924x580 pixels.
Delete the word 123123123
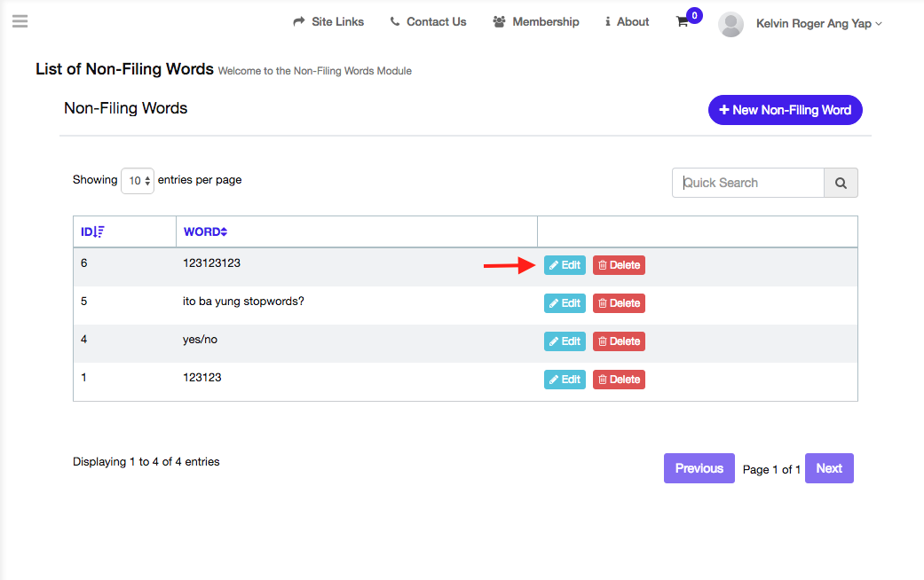[619, 265]
